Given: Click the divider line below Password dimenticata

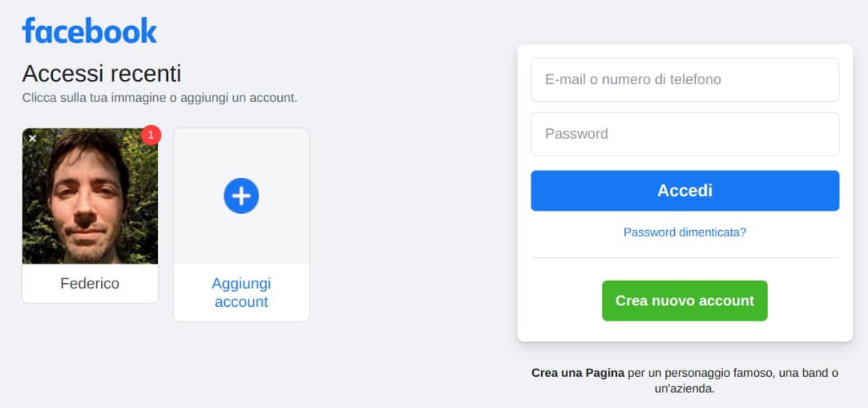Looking at the screenshot, I should [685, 258].
